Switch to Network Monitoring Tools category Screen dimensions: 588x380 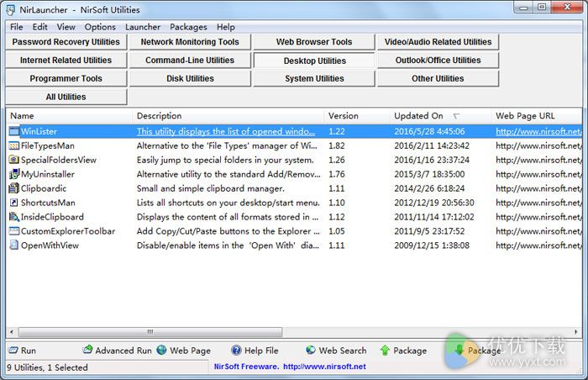(x=190, y=42)
